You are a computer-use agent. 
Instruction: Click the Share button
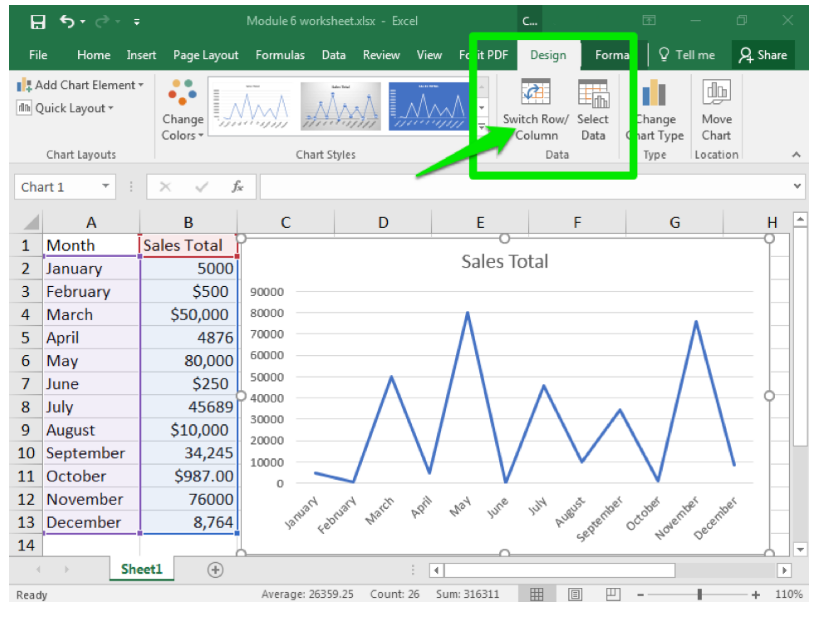coord(763,55)
